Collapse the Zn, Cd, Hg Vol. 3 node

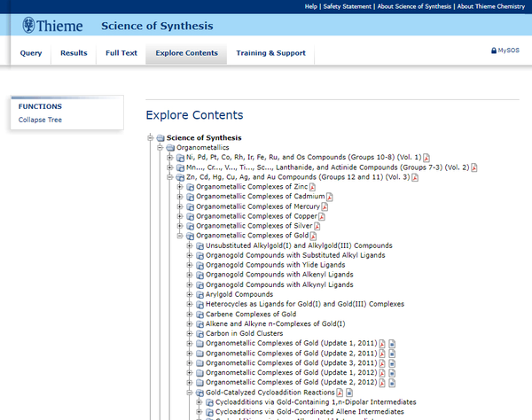(170, 177)
